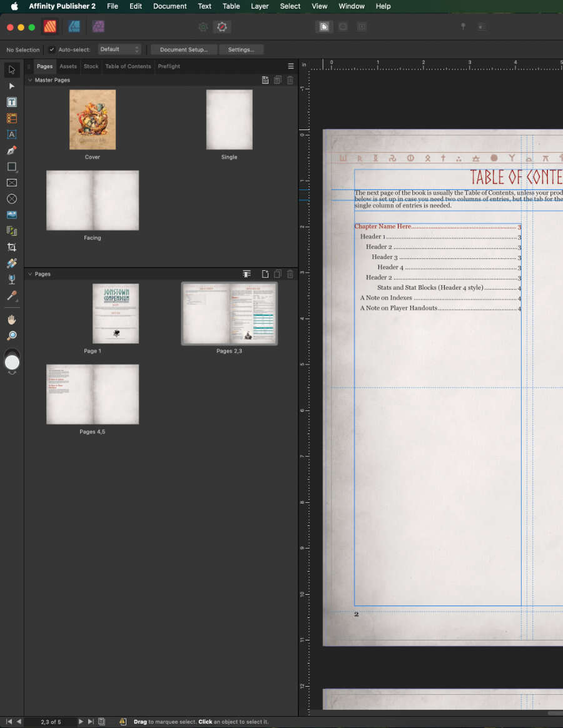Switch to the Preflight tab
This screenshot has height=728, width=563.
coord(168,66)
